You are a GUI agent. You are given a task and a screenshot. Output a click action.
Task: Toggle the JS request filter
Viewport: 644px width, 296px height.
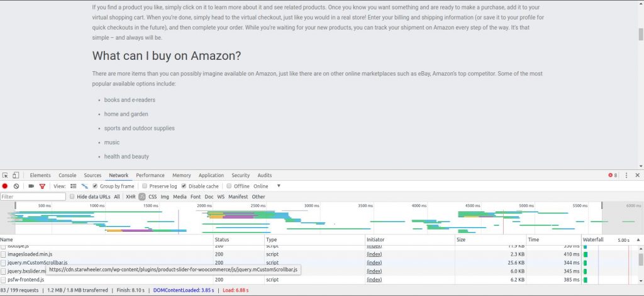[x=142, y=197]
